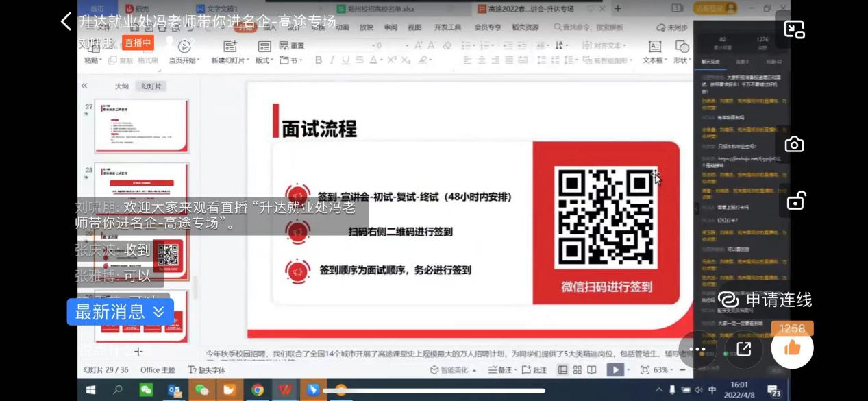Viewport: 868px width, 401px height.
Task: Expand the 最新消息 latest messages button
Action: (x=120, y=312)
